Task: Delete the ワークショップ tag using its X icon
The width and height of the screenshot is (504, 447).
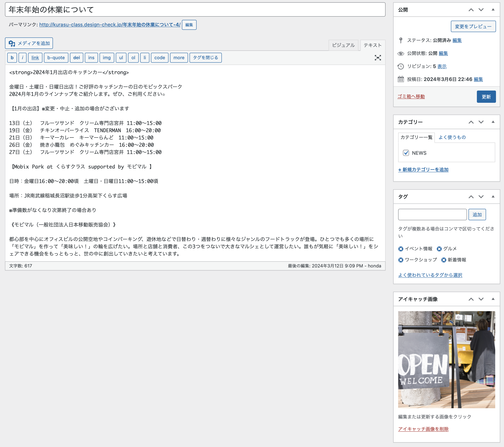Action: pyautogui.click(x=401, y=260)
